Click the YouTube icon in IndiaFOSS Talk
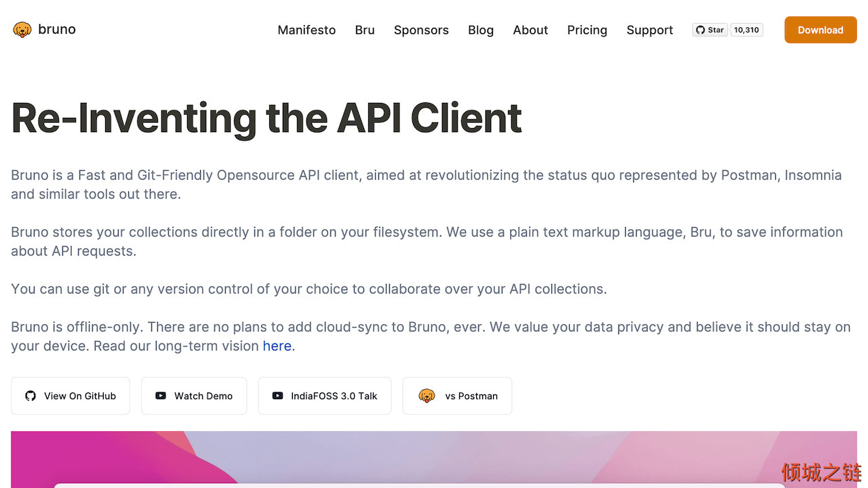Viewport: 868px width, 488px height. pos(278,396)
